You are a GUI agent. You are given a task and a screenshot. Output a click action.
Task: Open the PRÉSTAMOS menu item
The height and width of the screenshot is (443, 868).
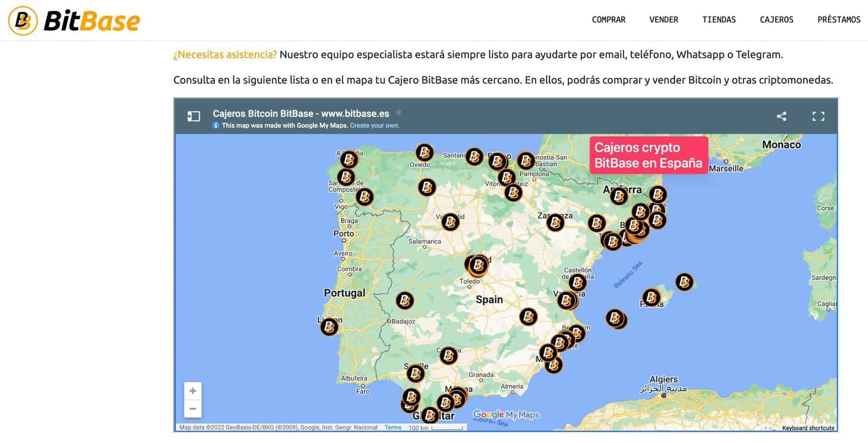tap(839, 20)
